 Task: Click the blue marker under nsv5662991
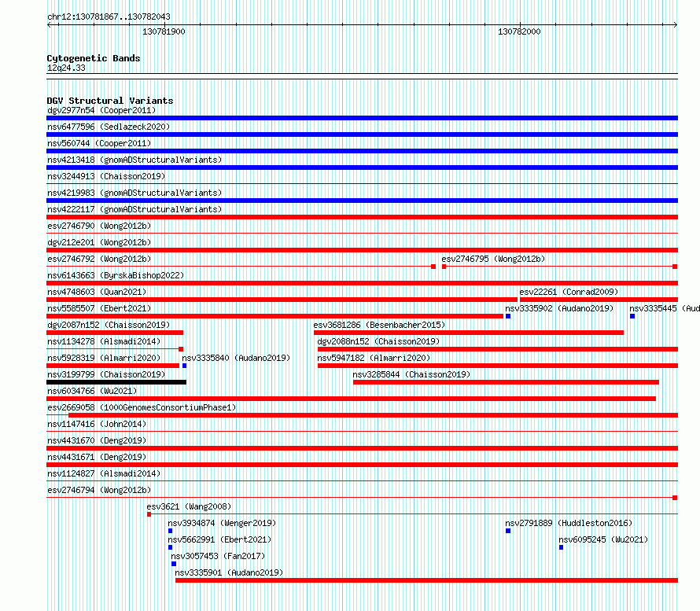tap(170, 547)
